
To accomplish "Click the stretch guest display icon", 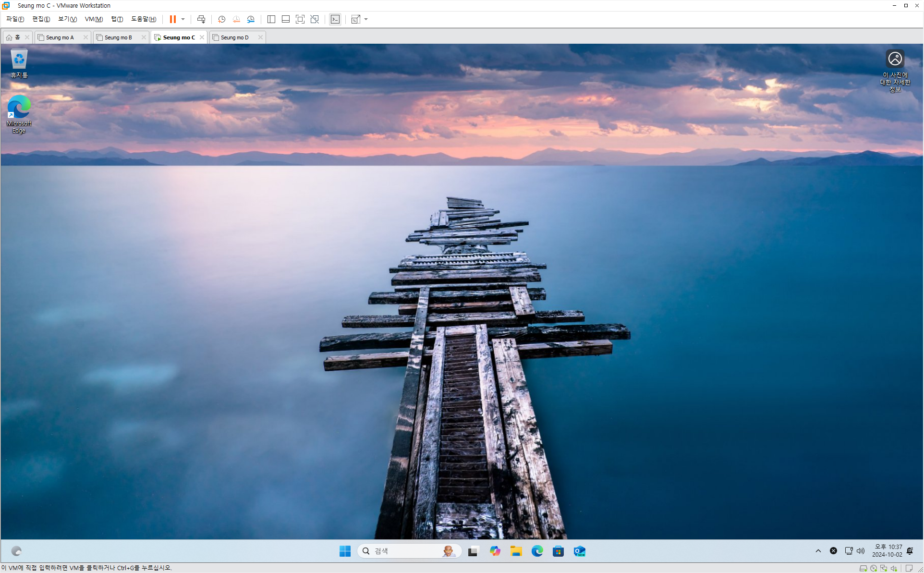I will pyautogui.click(x=355, y=19).
